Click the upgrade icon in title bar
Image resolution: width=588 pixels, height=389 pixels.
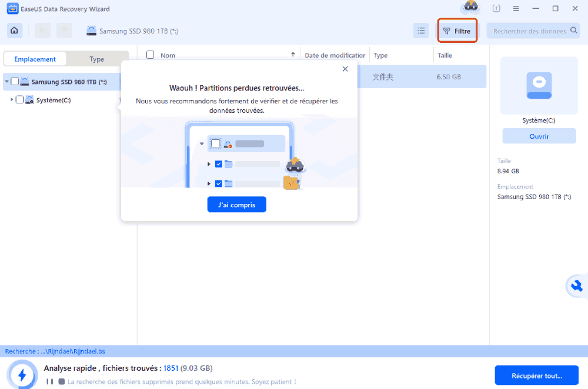(496, 8)
